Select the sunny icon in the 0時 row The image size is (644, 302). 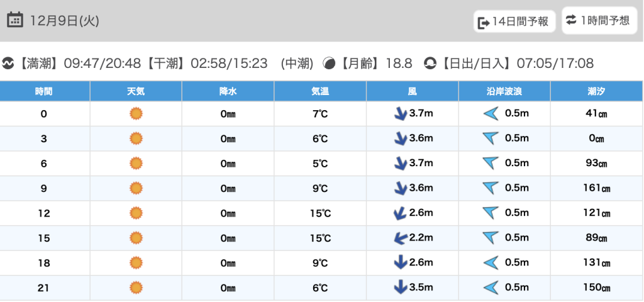[x=136, y=114]
